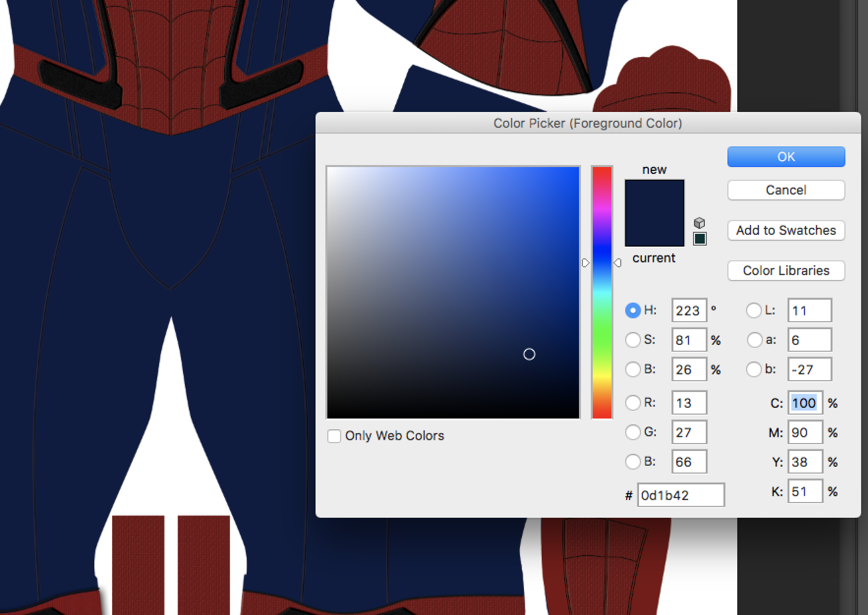Click the vertical hue spectrum slider
Screen dimensions: 868x615
(x=602, y=292)
